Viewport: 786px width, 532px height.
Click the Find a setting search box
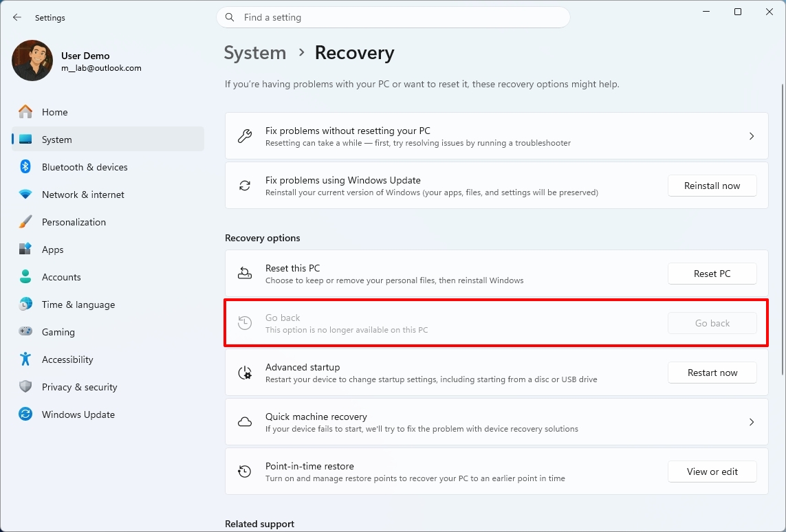coord(393,18)
